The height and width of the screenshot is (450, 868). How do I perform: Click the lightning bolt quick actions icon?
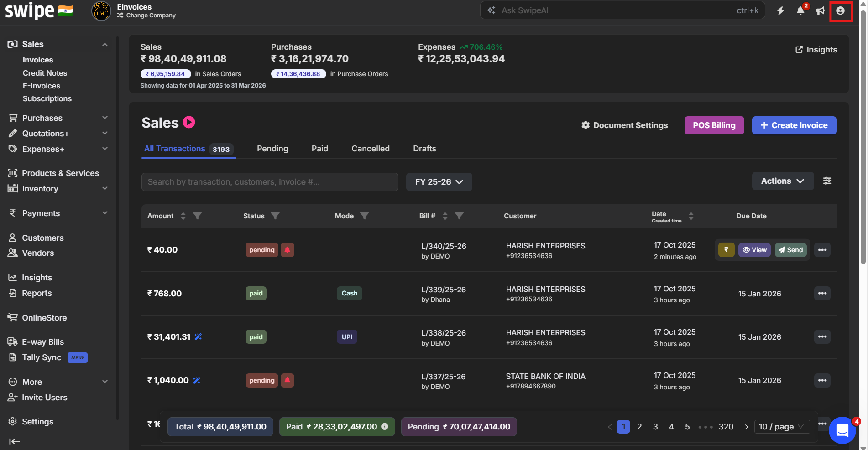[x=780, y=10]
